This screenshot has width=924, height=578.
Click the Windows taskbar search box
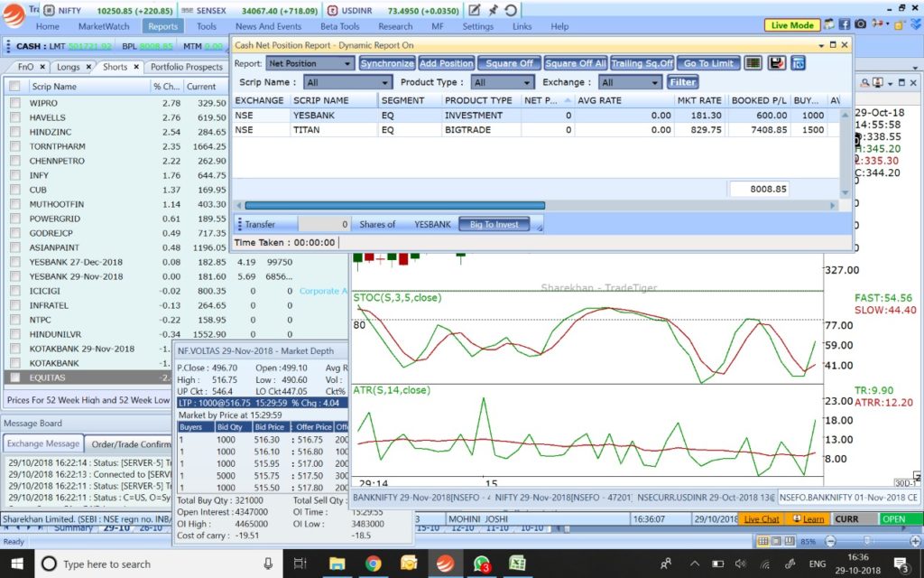point(157,564)
